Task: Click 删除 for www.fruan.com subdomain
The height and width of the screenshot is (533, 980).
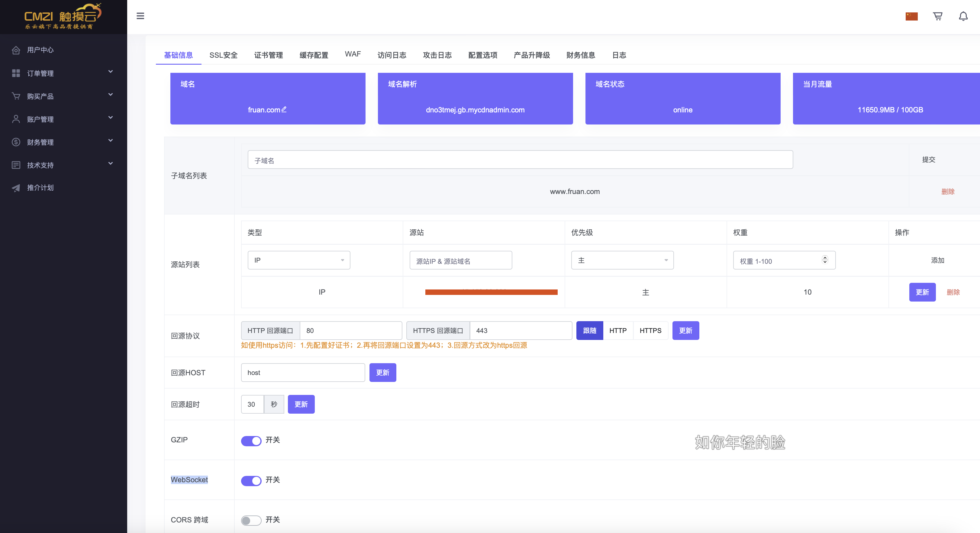Action: tap(948, 191)
